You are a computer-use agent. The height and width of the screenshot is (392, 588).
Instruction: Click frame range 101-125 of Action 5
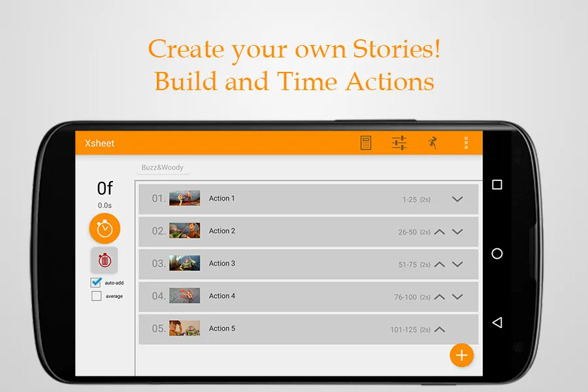pyautogui.click(x=404, y=330)
